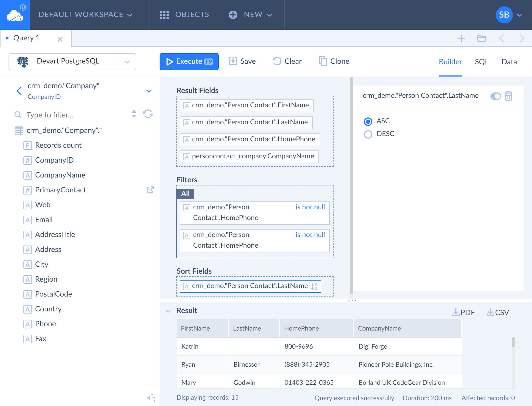Viewport: 532px width, 406px height.
Task: Click the Skyvia cloud logo
Action: pyautogui.click(x=15, y=15)
